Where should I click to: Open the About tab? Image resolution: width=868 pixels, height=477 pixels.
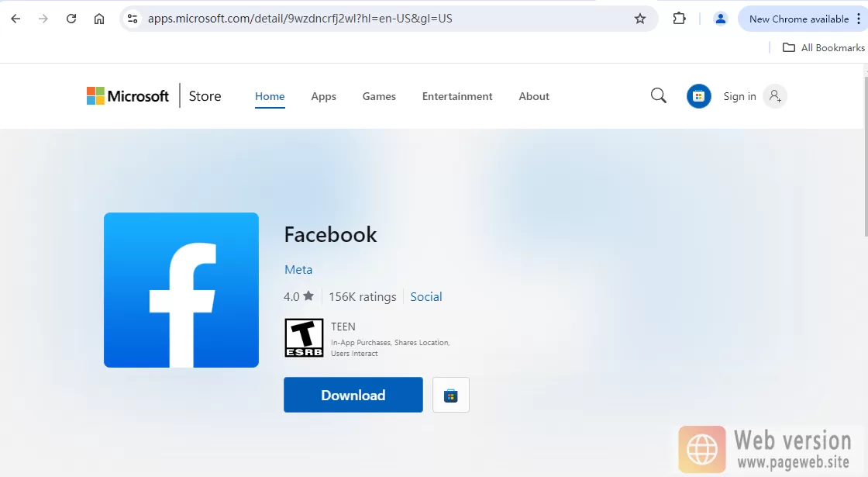coord(534,96)
